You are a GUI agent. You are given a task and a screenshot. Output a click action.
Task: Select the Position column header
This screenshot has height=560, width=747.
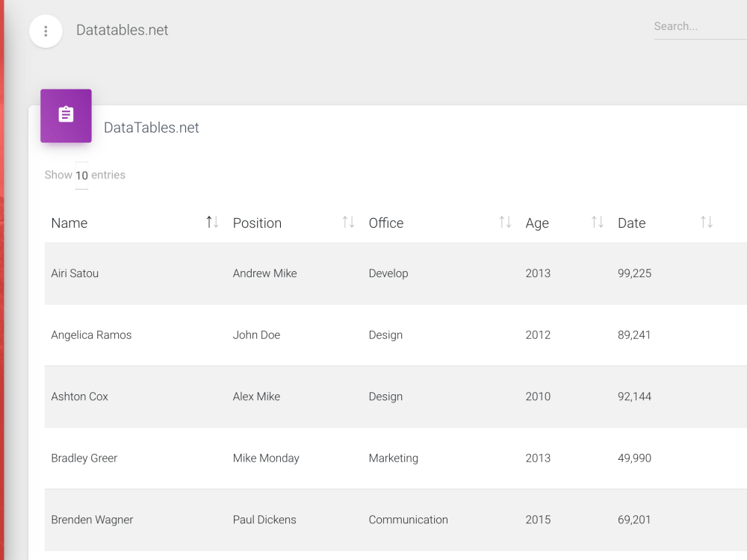point(257,223)
